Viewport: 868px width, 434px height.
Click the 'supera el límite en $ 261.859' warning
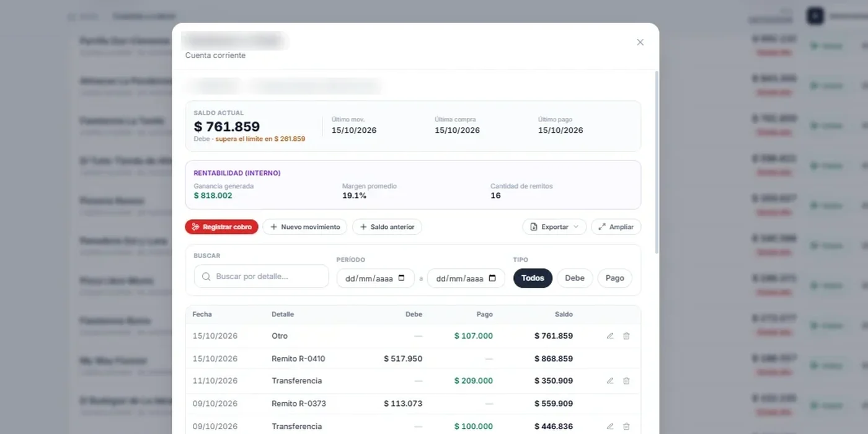tap(260, 139)
